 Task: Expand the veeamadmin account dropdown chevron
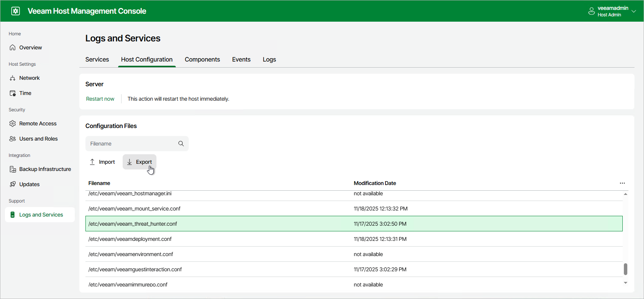pyautogui.click(x=634, y=11)
